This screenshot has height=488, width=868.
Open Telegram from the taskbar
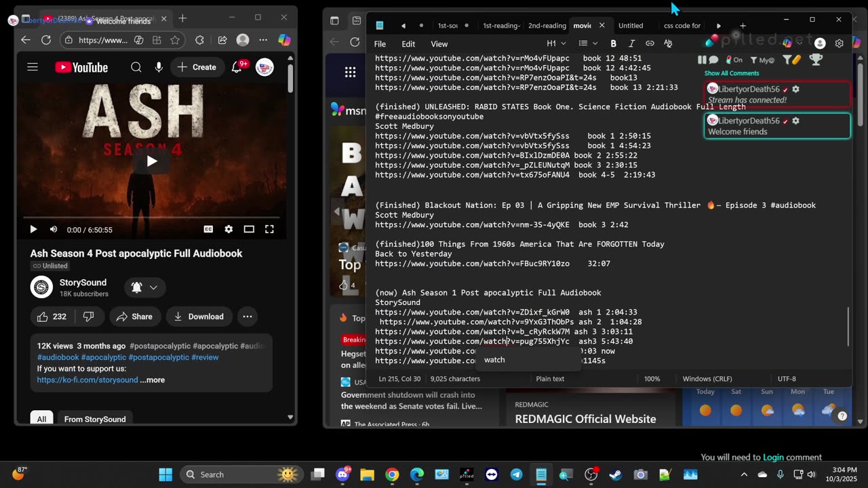click(516, 474)
